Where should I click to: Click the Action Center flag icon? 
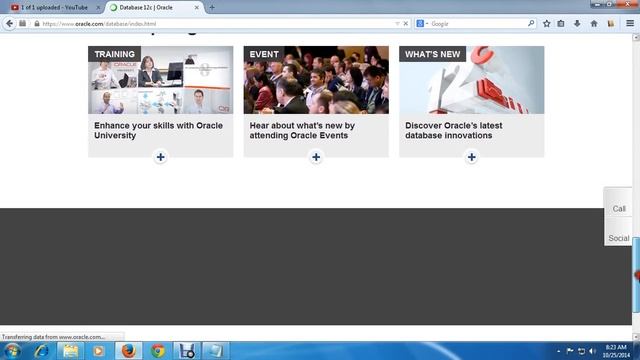click(x=570, y=351)
